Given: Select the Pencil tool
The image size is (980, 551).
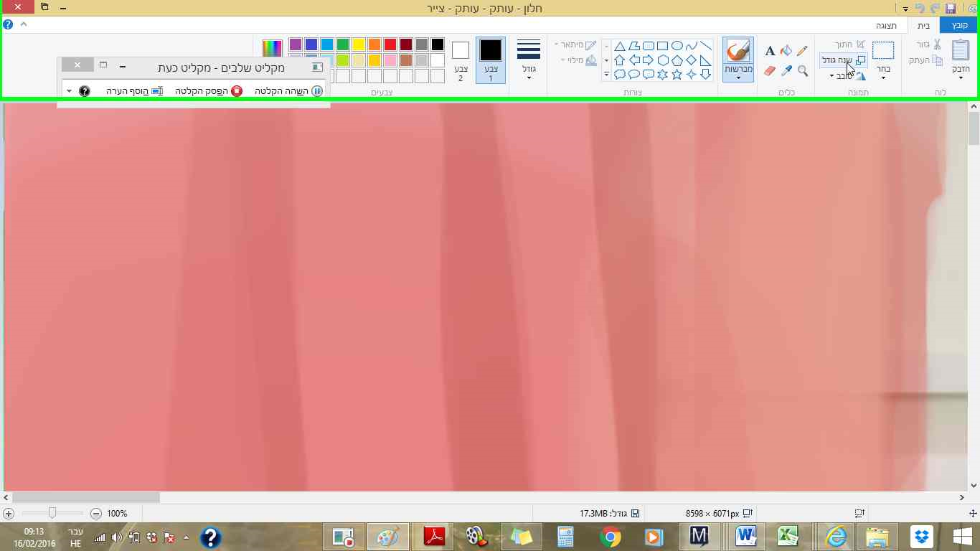Looking at the screenshot, I should tap(802, 51).
